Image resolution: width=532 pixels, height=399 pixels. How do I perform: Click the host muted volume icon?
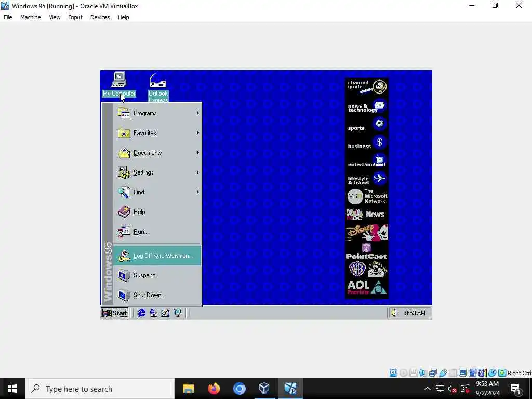pos(452,389)
